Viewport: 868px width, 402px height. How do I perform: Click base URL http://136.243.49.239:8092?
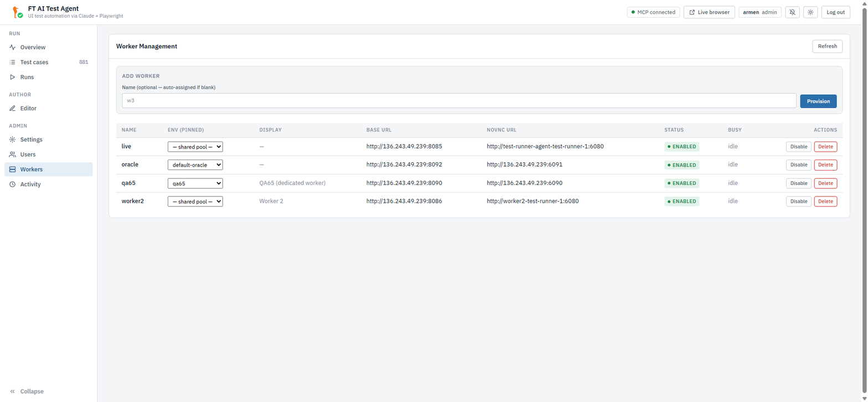(404, 165)
